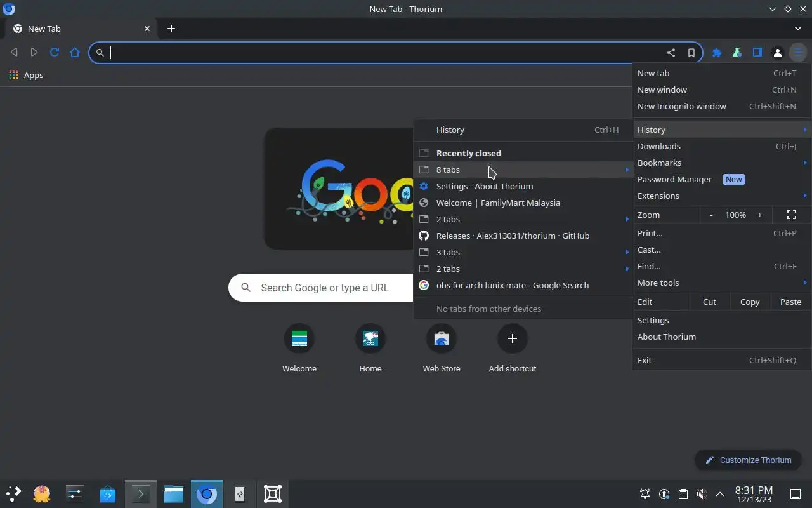Expand hidden tray icons arrow

(720, 494)
